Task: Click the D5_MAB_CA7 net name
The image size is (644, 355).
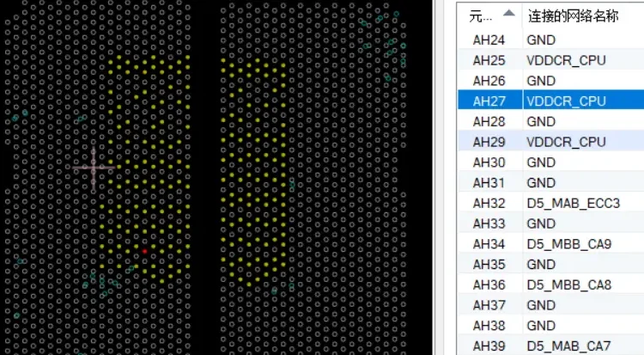Action: pyautogui.click(x=568, y=346)
